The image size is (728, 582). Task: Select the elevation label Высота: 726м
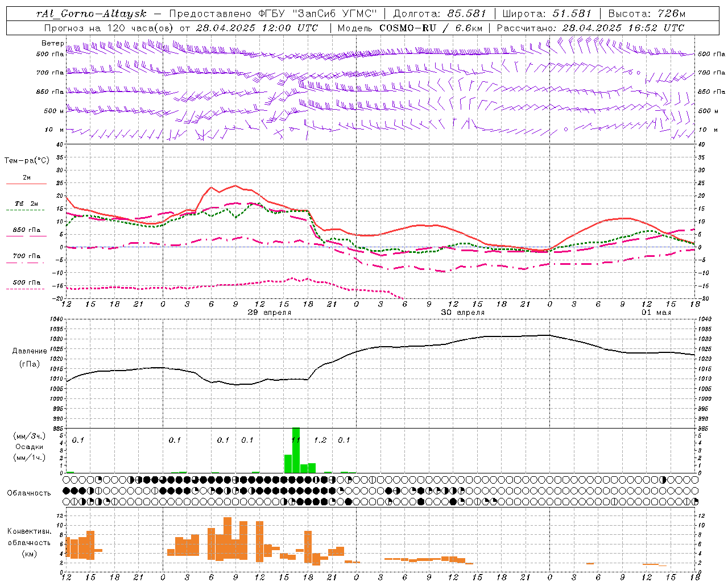[x=647, y=14]
